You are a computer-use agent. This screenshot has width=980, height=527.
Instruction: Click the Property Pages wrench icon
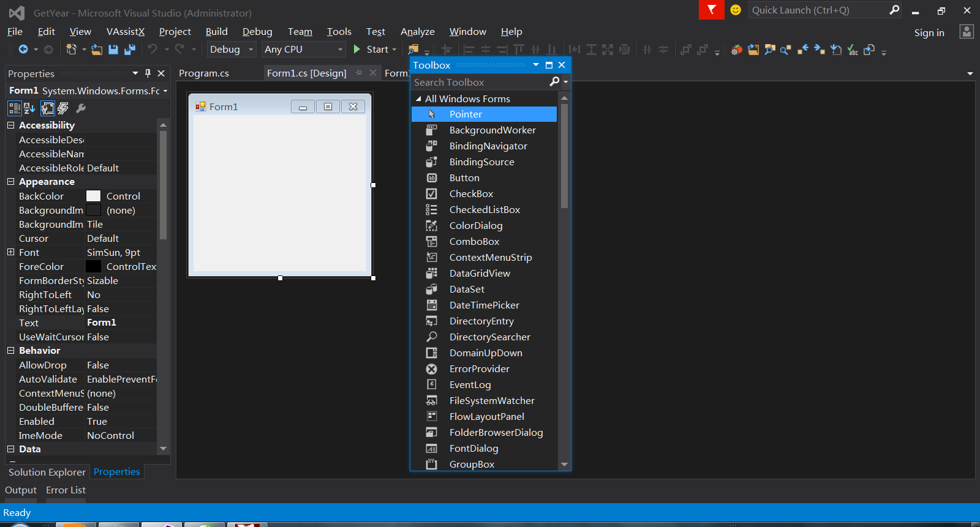[x=81, y=108]
